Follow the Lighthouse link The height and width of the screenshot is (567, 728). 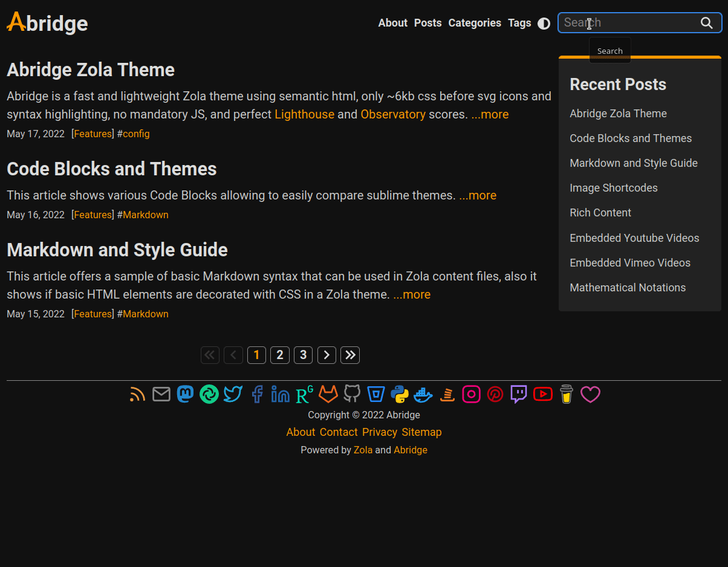[x=304, y=114]
